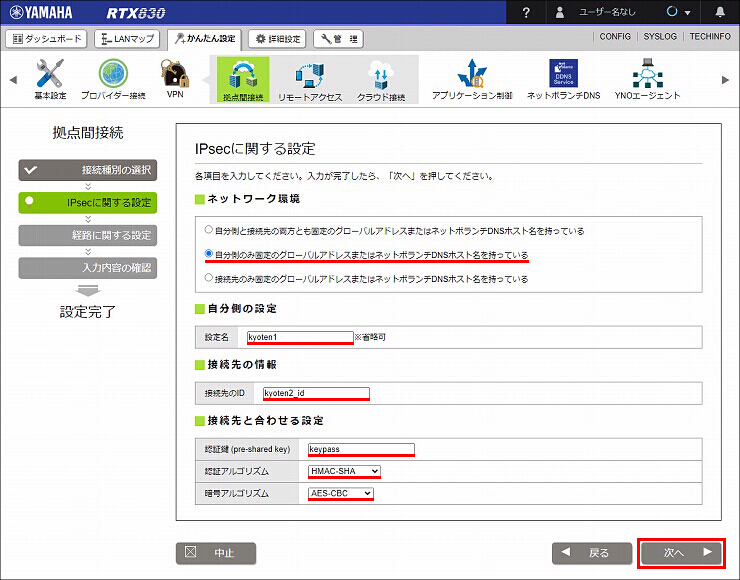Click the 中止 button

pos(216,553)
